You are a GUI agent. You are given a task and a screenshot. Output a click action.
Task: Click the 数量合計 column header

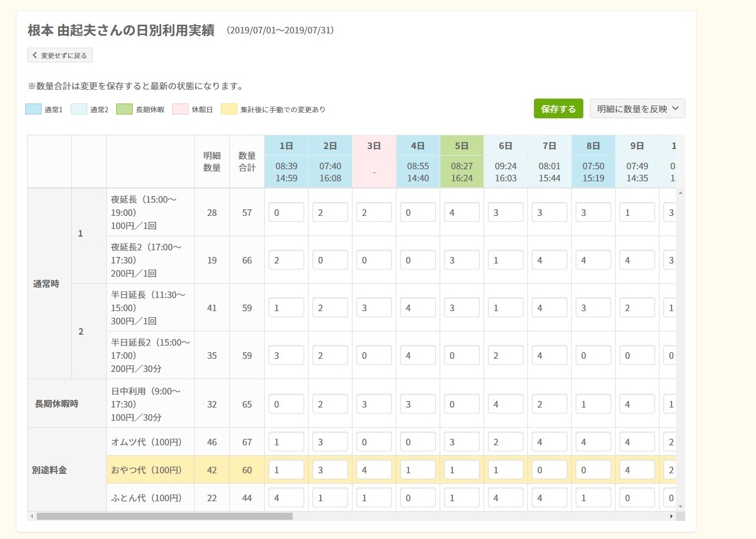point(247,162)
